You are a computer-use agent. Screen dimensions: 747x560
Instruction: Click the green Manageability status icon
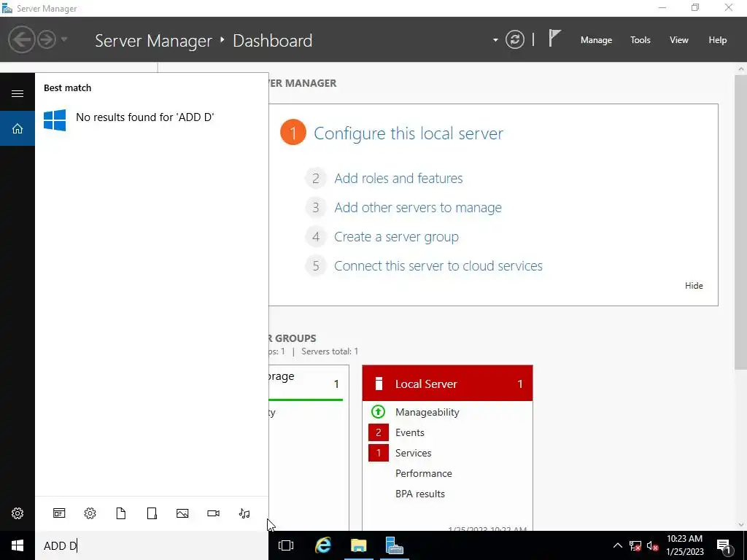pos(378,412)
